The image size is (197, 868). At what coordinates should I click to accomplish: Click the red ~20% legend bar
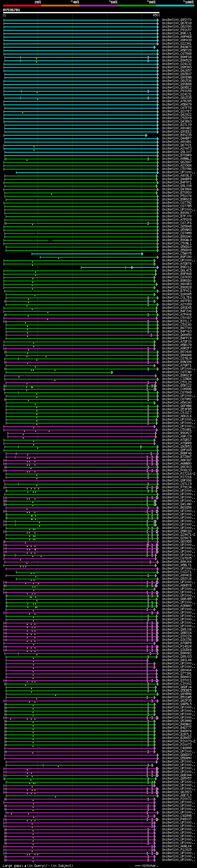pos(22,6)
